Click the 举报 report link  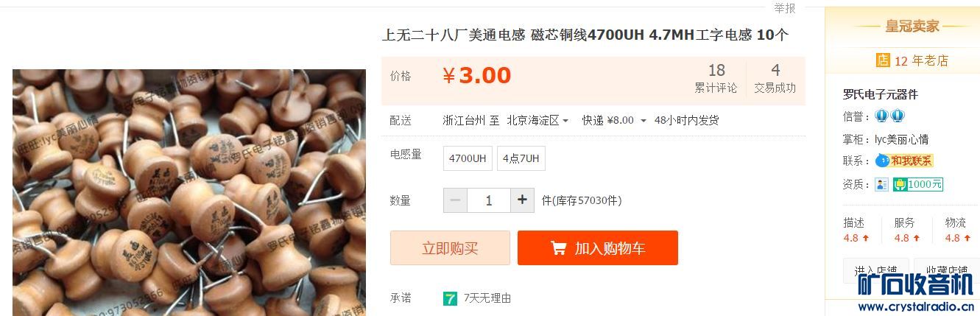[784, 8]
